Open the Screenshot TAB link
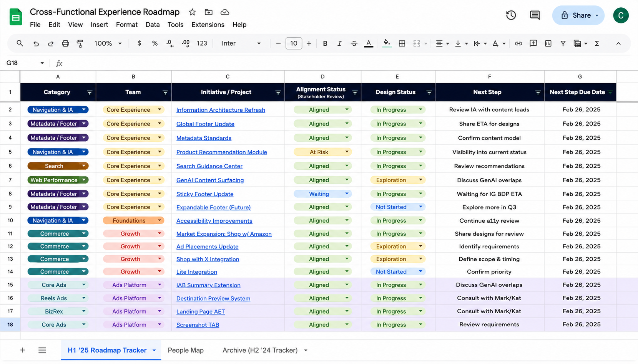Viewport: 638px width, 364px height. [198, 325]
